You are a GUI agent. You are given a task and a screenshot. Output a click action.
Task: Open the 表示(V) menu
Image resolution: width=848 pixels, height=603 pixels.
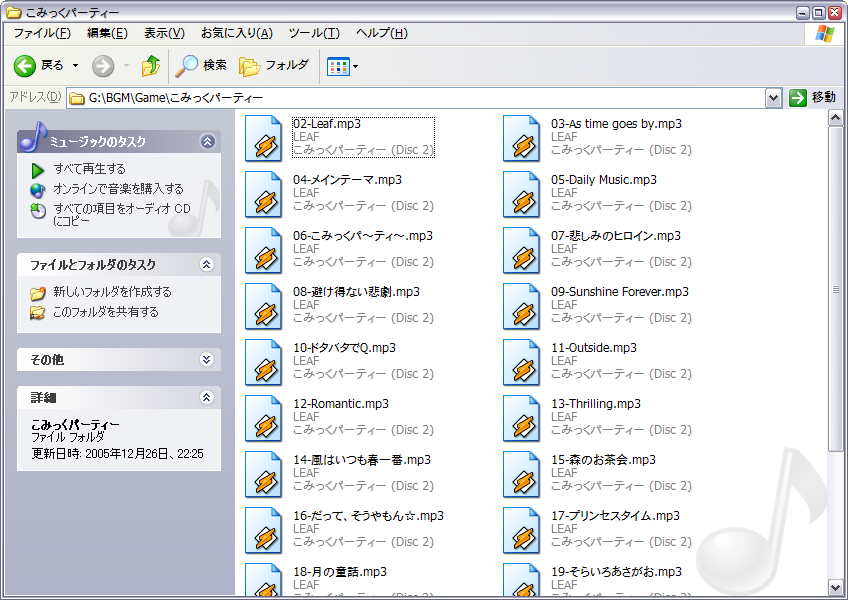point(164,34)
